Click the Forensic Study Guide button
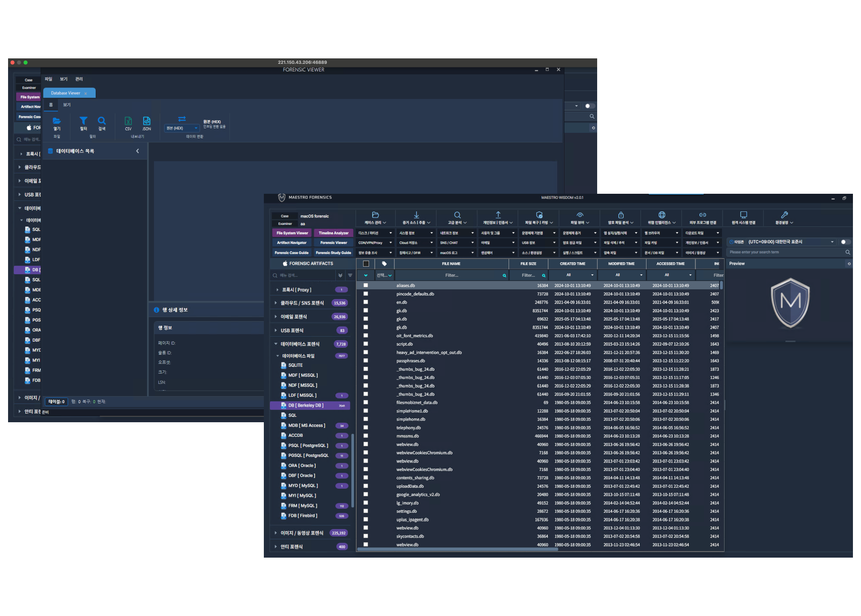861x616 pixels. [x=333, y=253]
